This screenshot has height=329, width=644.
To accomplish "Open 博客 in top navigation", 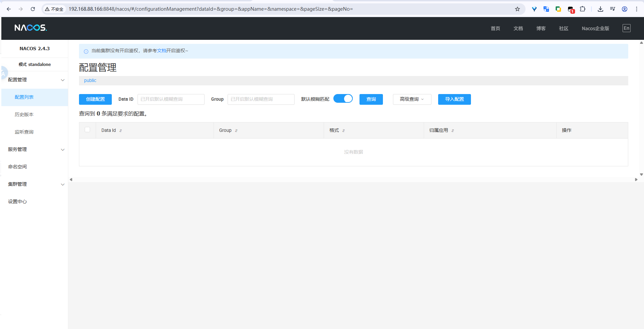I will (541, 28).
